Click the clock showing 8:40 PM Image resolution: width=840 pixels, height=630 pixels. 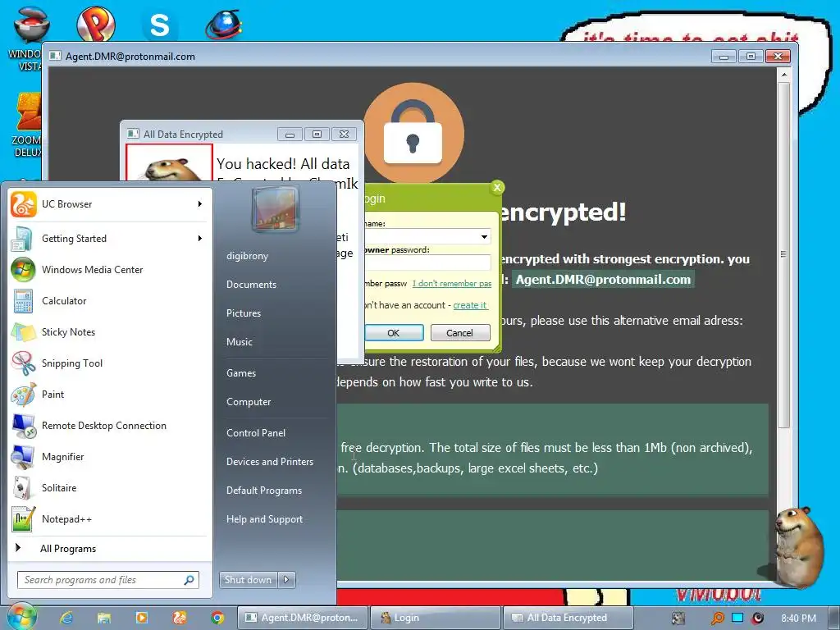pos(798,619)
